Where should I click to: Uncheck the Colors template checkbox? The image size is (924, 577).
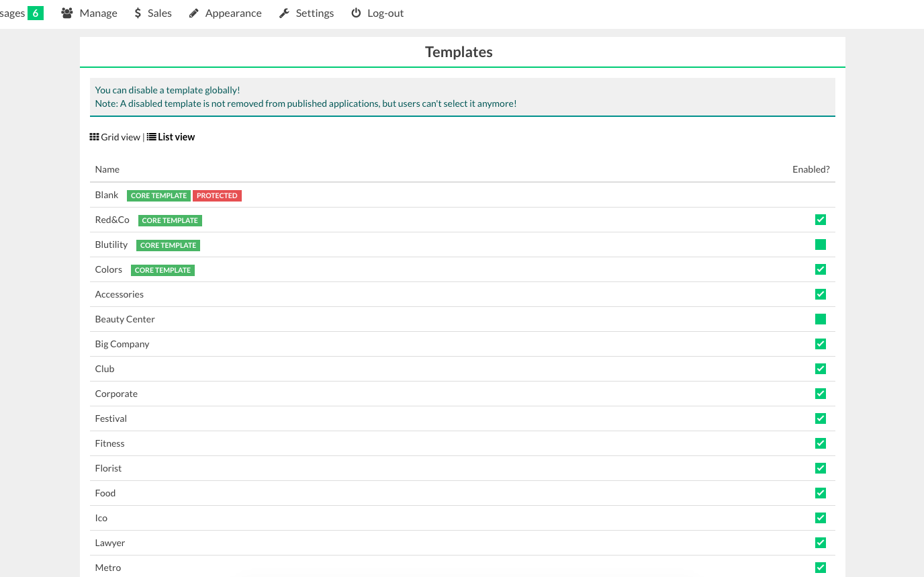[820, 269]
